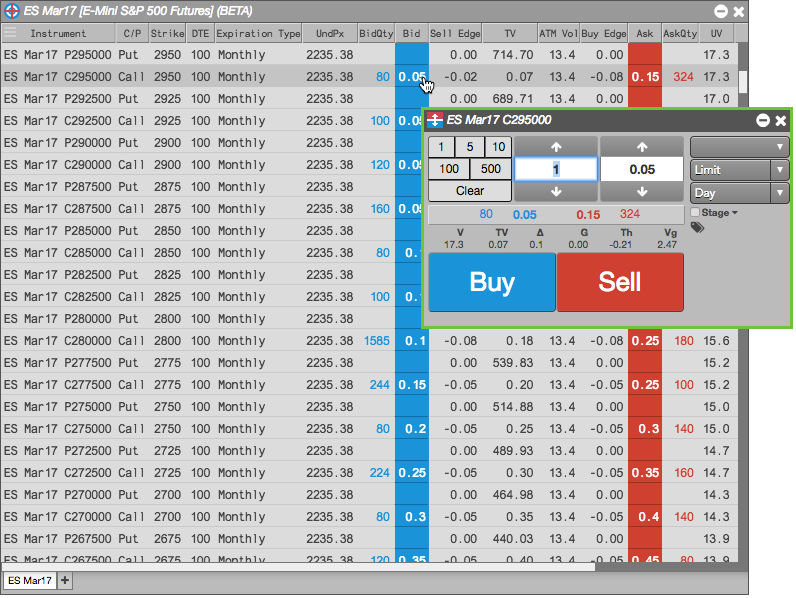Sort by the Instrument column header
796x598 pixels.
[x=58, y=34]
